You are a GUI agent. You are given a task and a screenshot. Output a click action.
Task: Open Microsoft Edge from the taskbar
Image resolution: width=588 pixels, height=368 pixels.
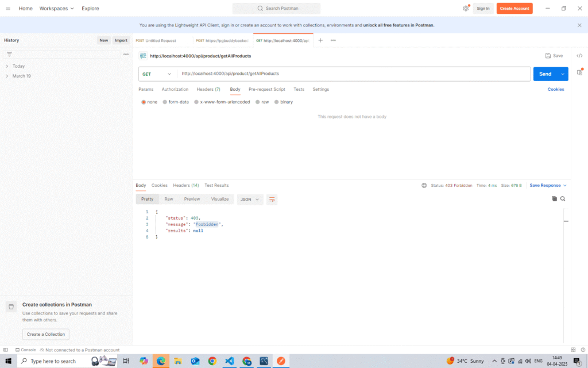161,361
